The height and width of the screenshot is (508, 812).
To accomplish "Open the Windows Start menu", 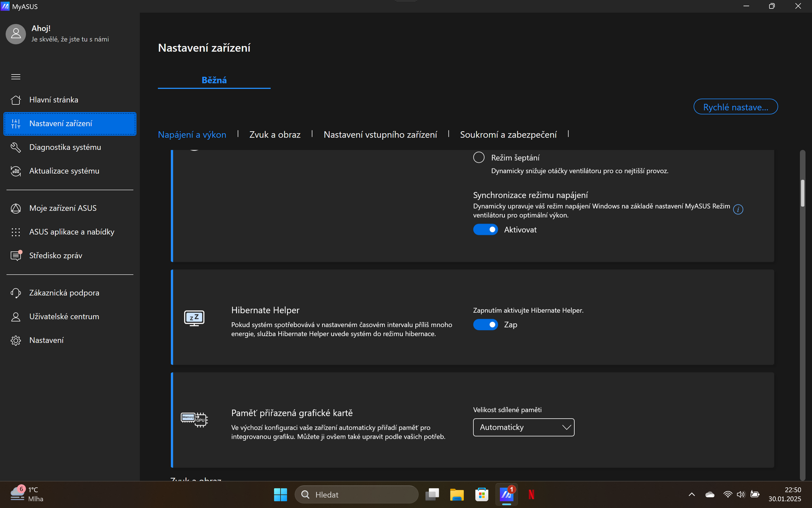I will 280,494.
